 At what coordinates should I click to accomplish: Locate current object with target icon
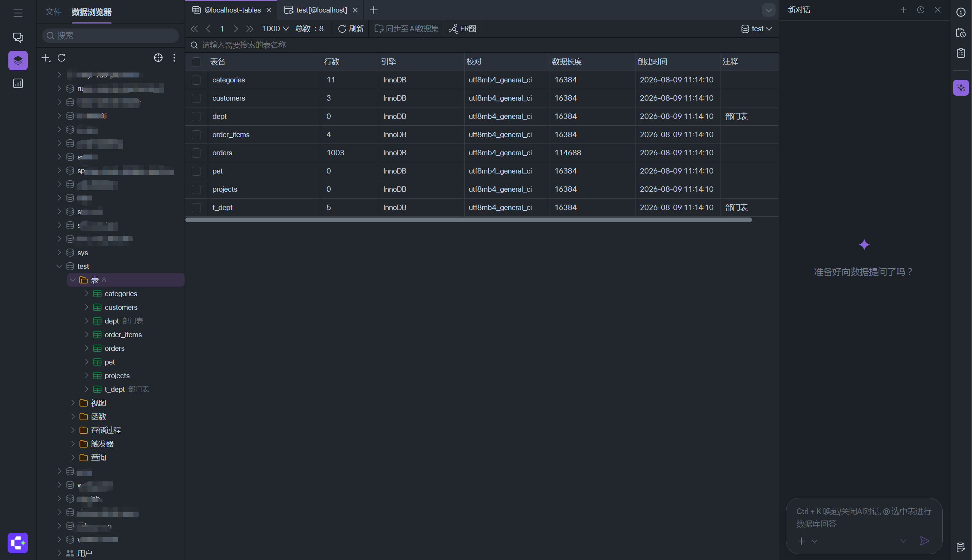click(158, 58)
